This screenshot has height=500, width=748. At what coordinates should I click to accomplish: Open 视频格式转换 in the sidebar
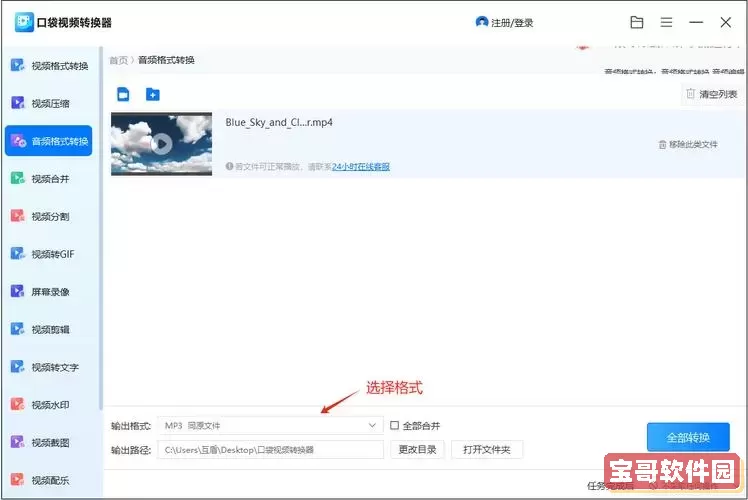click(49, 66)
